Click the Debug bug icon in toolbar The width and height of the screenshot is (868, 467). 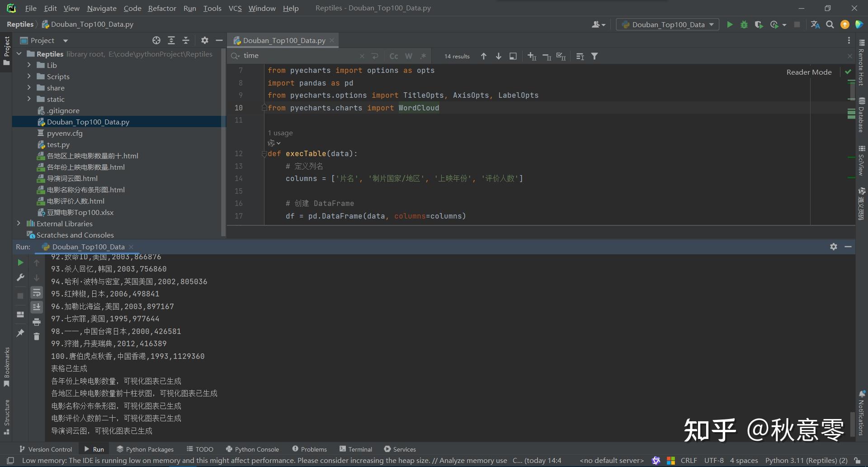coord(744,25)
